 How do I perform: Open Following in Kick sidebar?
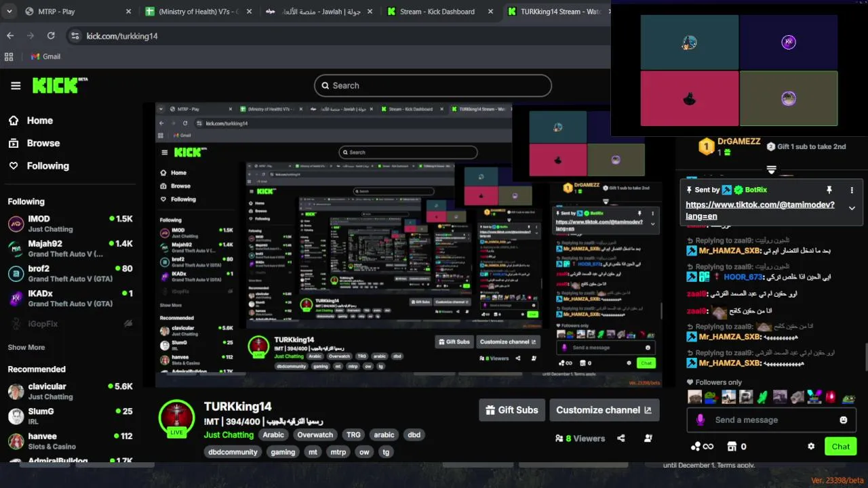coord(39,165)
